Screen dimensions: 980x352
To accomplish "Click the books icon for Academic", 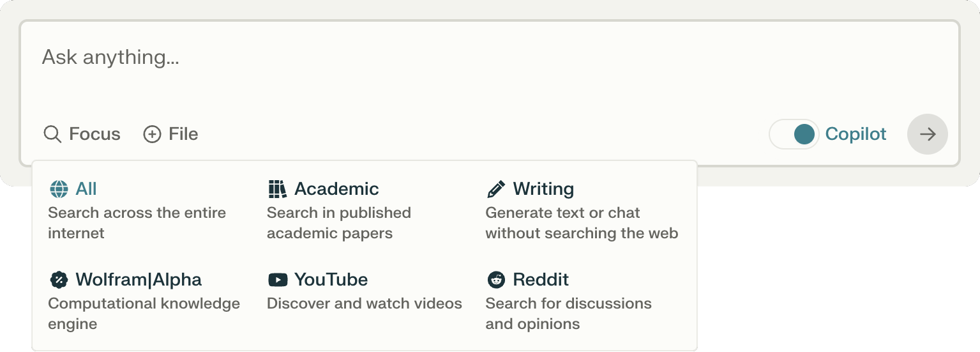I will coord(277,189).
